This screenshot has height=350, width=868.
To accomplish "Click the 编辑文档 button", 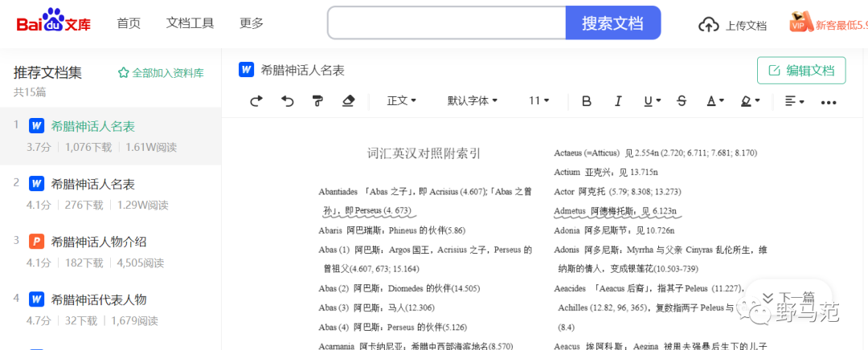I will click(801, 71).
